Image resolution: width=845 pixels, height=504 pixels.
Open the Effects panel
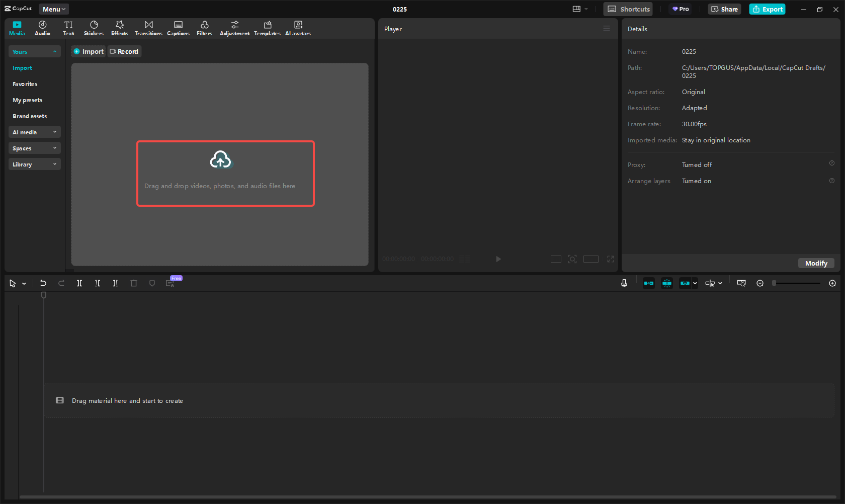(119, 28)
